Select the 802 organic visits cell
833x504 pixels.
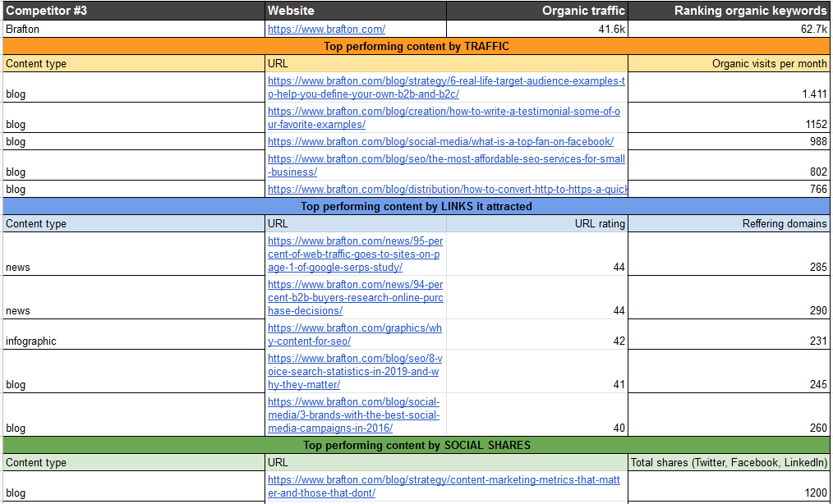(x=729, y=165)
